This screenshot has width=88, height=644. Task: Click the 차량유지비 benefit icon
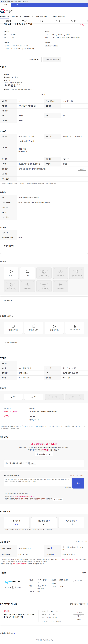(44, 273)
